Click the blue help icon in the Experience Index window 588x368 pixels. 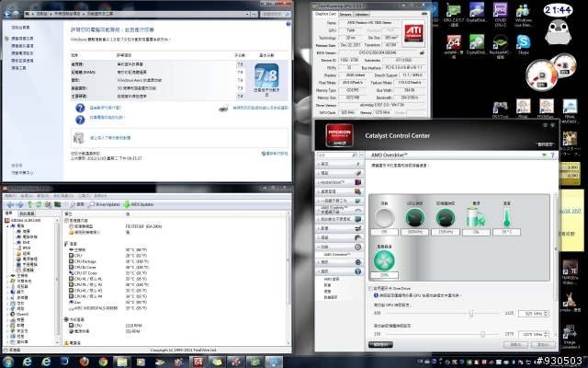pyautogui.click(x=288, y=24)
